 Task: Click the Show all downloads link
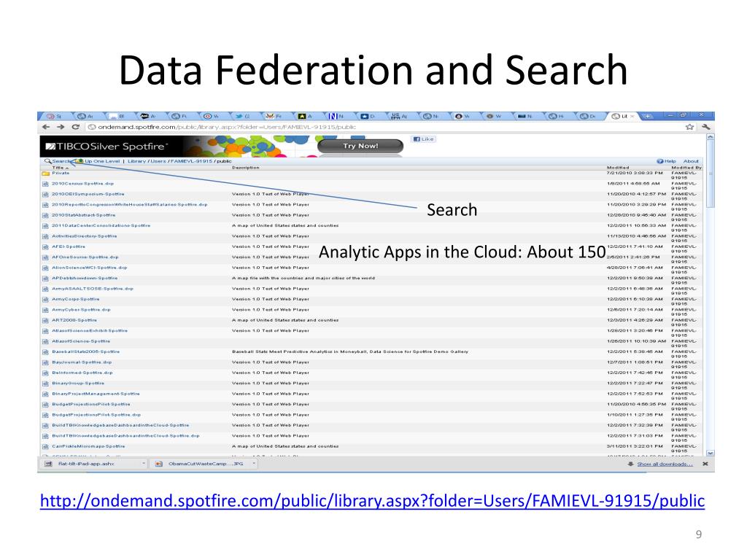(665, 464)
